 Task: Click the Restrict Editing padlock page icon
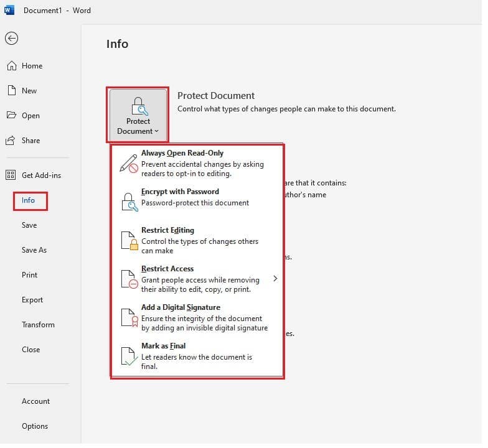point(129,241)
